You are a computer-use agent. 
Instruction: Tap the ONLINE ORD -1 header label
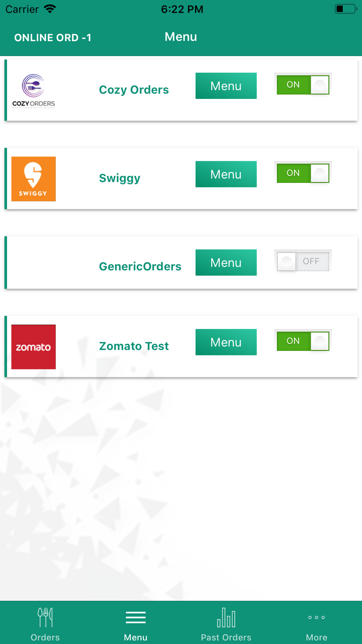tap(53, 38)
